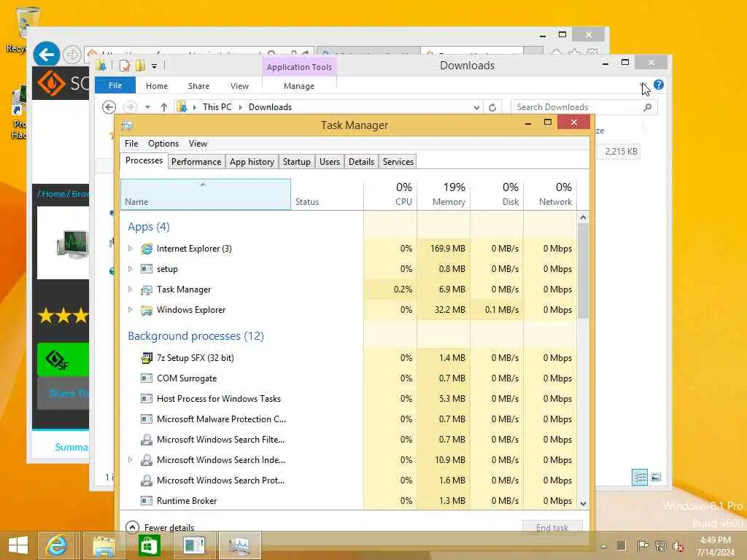This screenshot has width=747, height=560.
Task: Click the COM Surrogate process icon
Action: 146,378
